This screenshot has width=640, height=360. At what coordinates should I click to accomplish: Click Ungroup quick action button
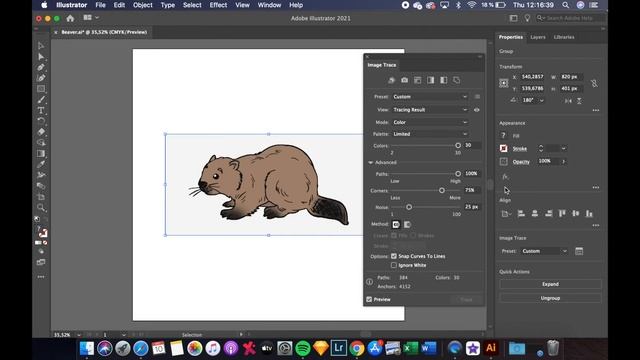tap(550, 298)
